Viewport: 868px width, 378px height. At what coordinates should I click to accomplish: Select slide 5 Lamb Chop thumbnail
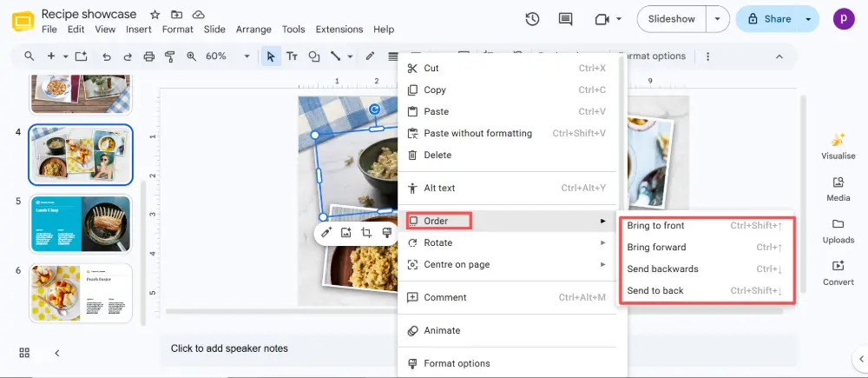click(x=81, y=224)
